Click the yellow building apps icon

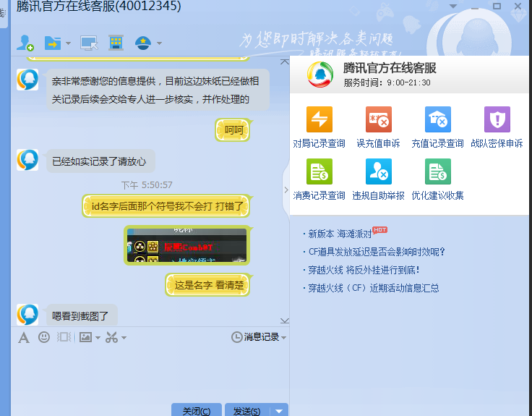coord(116,43)
